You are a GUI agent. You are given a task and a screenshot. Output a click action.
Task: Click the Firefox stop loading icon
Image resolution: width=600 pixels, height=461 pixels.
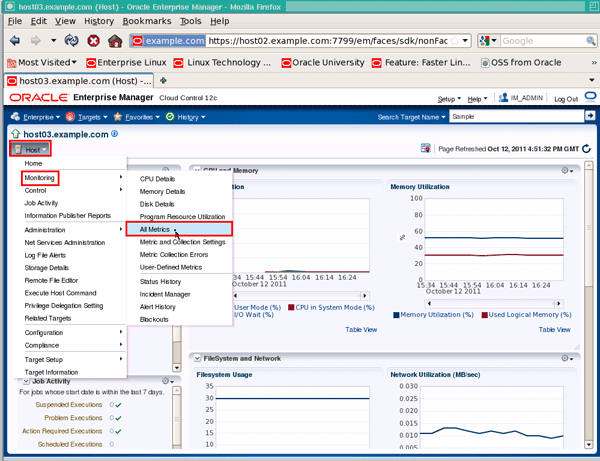(94, 41)
